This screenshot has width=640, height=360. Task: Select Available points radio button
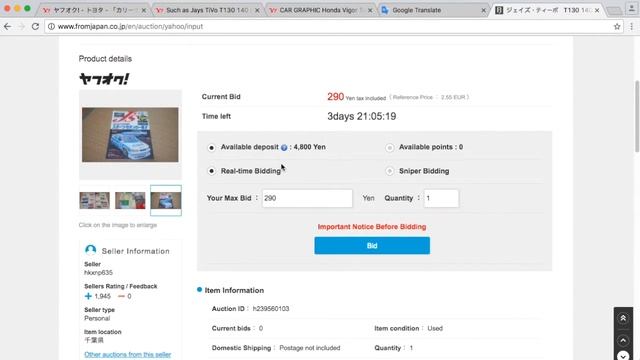[390, 147]
